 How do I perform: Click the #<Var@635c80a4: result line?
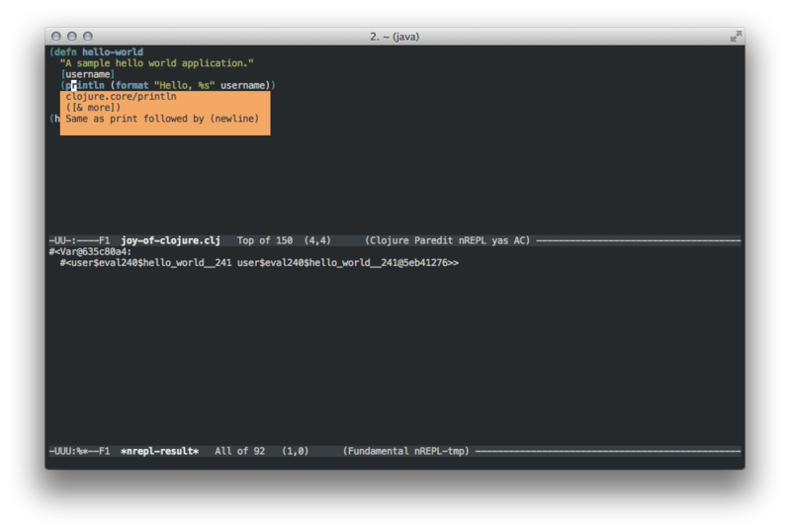pos(90,252)
